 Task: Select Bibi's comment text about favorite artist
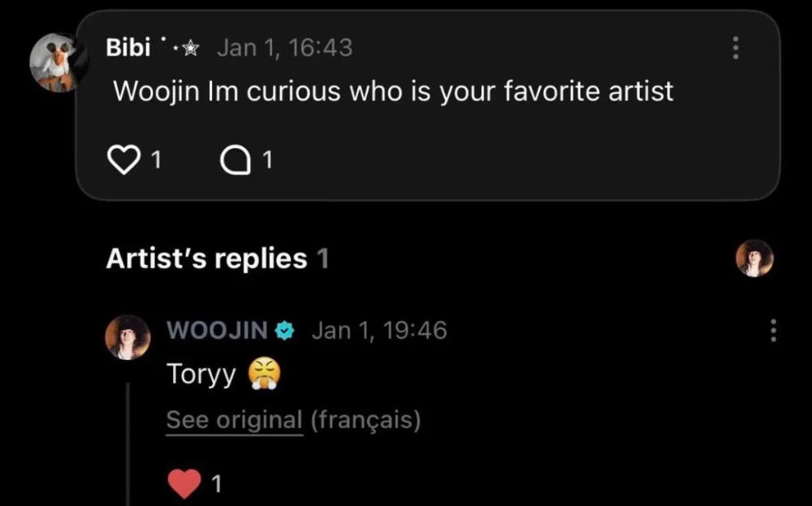(393, 91)
